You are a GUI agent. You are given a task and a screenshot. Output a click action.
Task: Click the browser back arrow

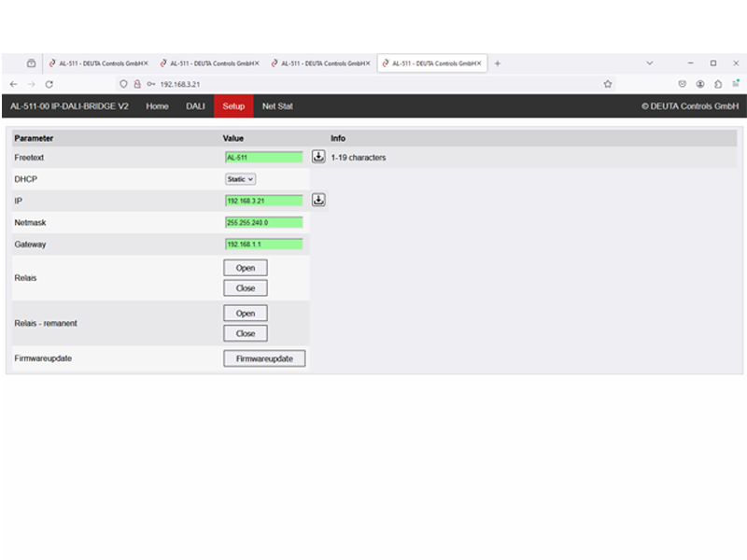click(x=13, y=84)
